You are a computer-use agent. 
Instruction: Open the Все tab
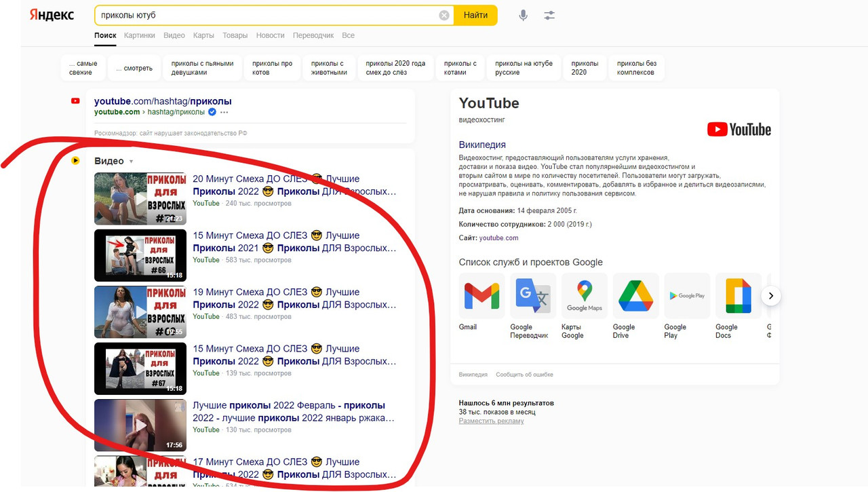pyautogui.click(x=349, y=35)
